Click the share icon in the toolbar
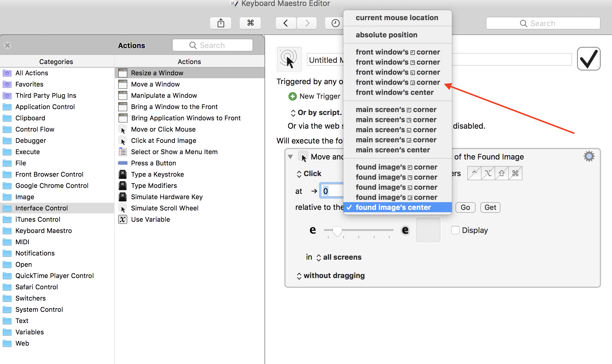 (221, 23)
